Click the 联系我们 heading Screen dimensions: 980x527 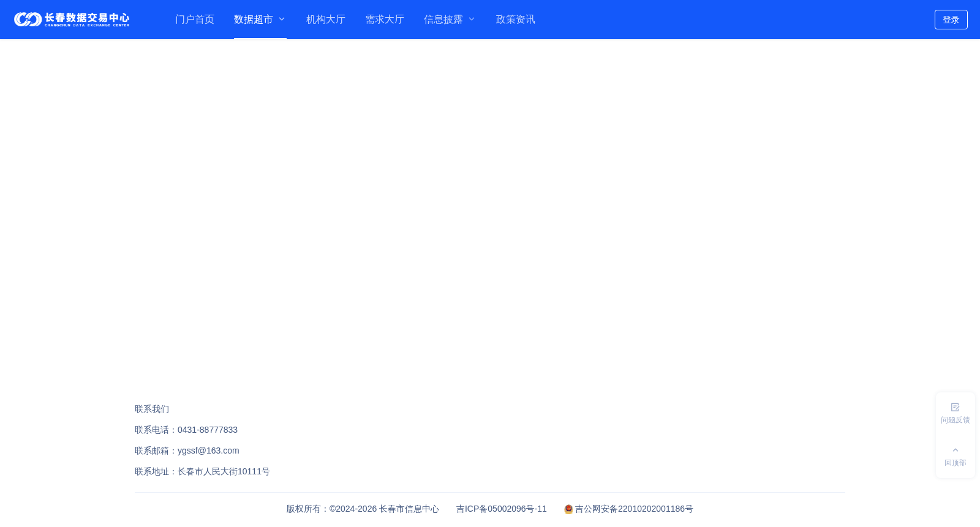[152, 409]
